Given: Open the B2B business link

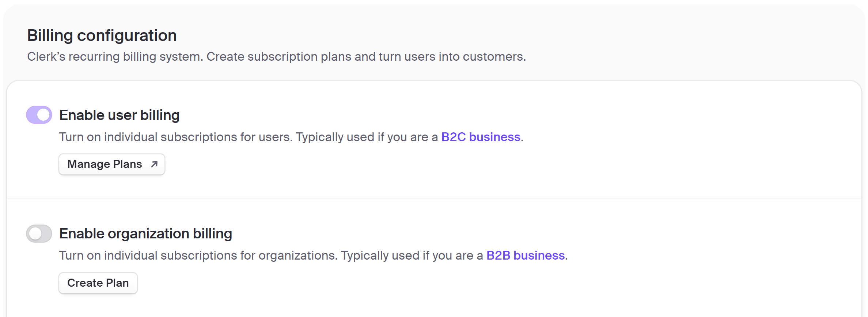Looking at the screenshot, I should pyautogui.click(x=526, y=255).
